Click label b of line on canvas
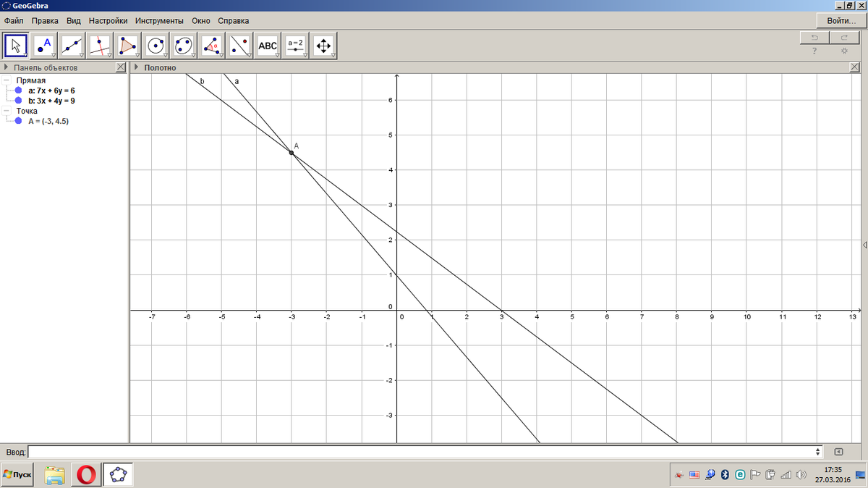Screen dimensions: 868x488 click(203, 81)
